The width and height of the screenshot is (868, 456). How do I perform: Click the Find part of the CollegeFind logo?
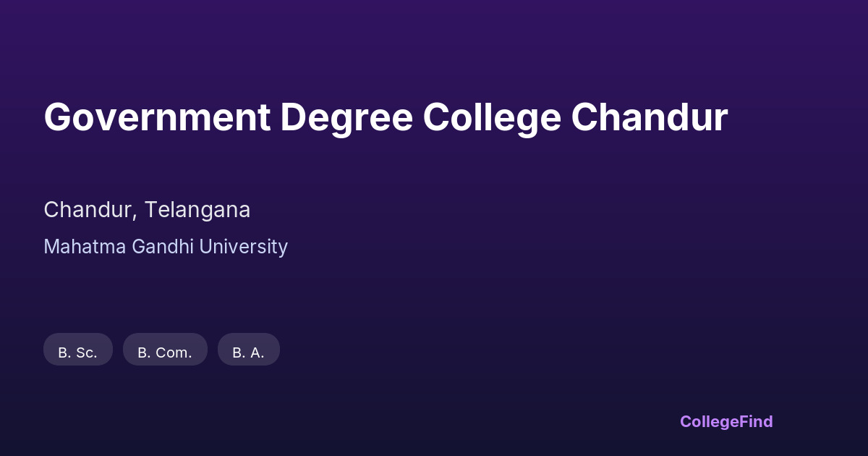click(x=754, y=421)
